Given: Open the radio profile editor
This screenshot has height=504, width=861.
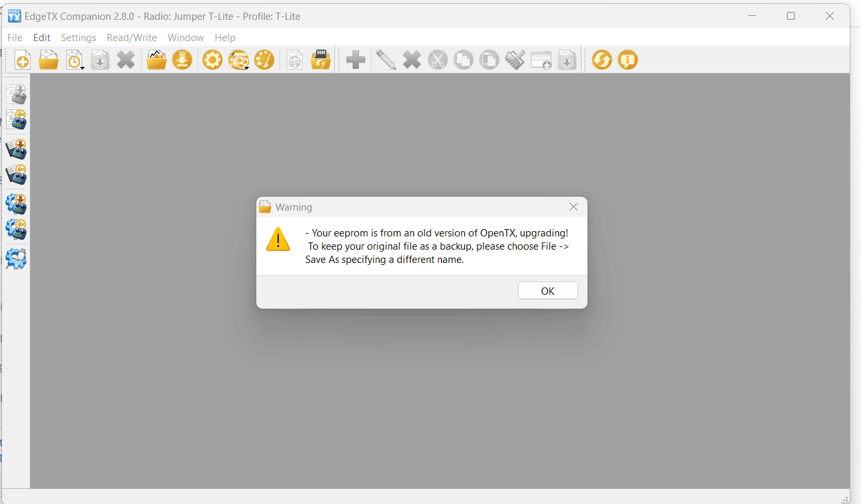Looking at the screenshot, I should pyautogui.click(x=239, y=60).
